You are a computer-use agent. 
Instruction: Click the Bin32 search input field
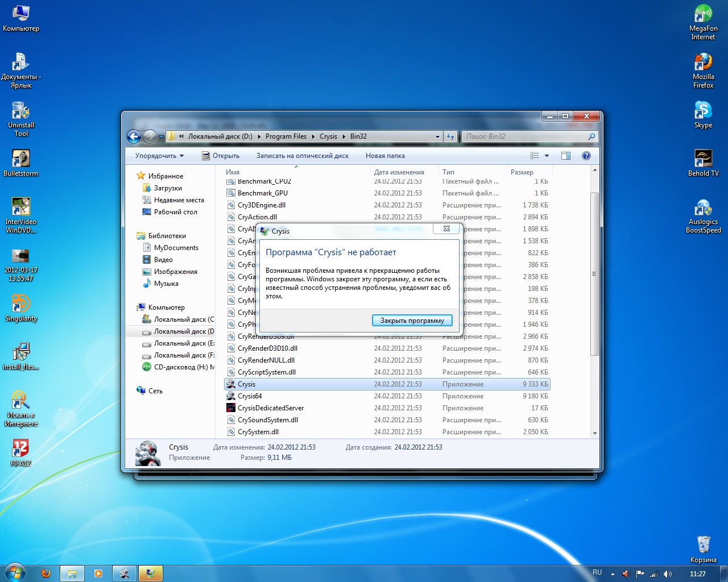point(523,136)
